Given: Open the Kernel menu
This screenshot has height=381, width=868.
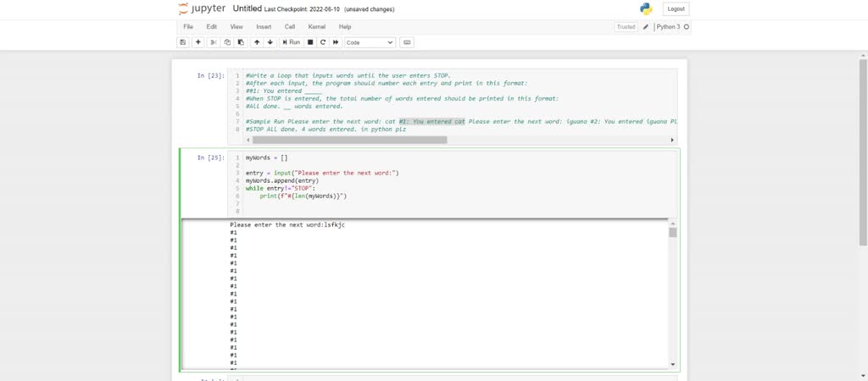Looking at the screenshot, I should pyautogui.click(x=316, y=27).
